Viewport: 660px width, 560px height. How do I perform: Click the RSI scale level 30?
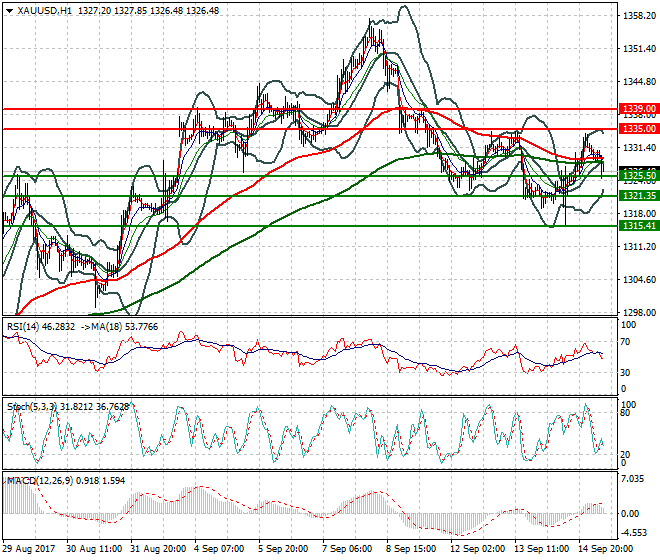626,373
